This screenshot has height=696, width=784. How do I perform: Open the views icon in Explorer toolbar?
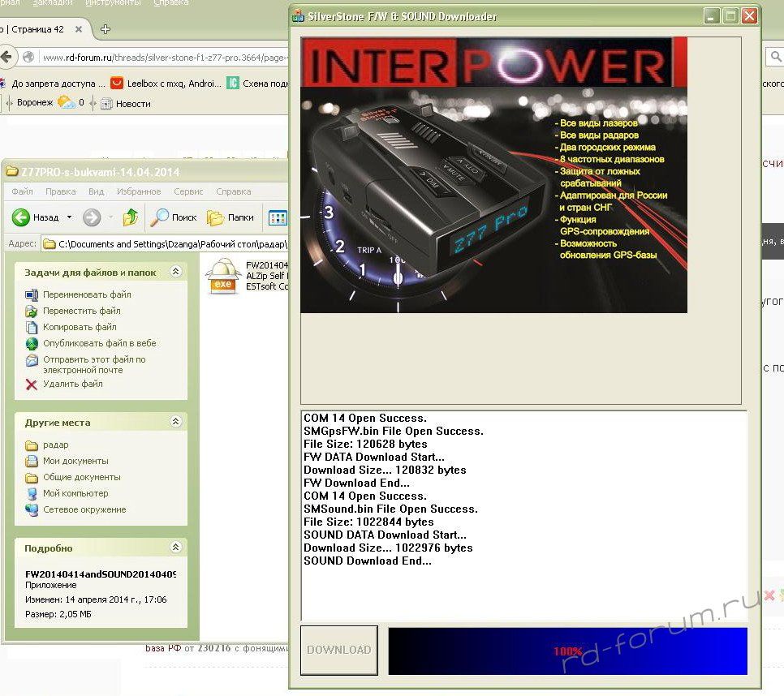[x=278, y=217]
